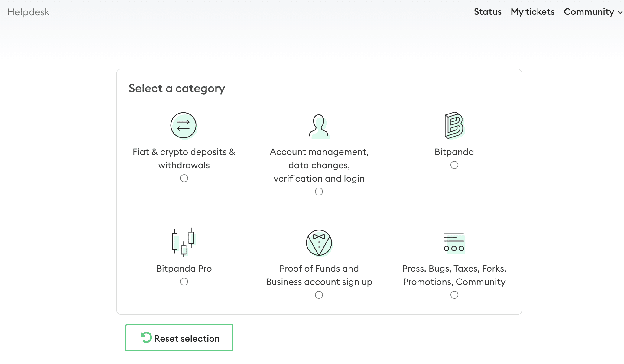Select Proof of Funds radio button
Screen dimensions: 624x364
[x=319, y=295]
